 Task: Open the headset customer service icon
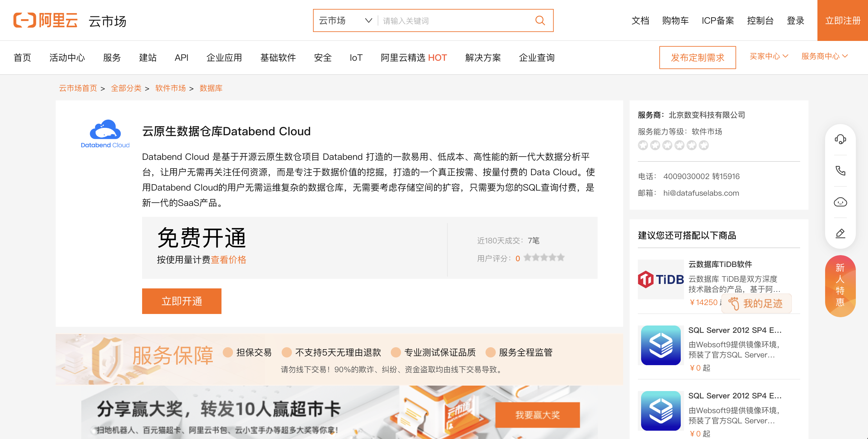pos(840,139)
